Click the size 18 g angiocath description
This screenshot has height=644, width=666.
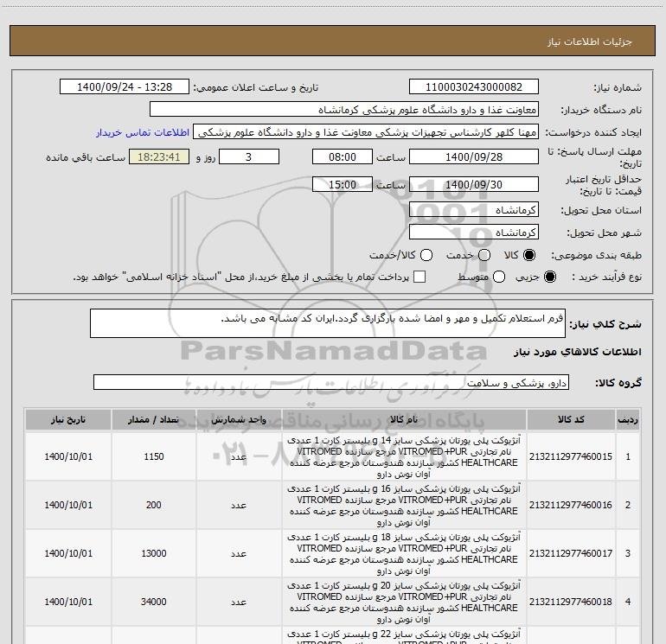404,553
